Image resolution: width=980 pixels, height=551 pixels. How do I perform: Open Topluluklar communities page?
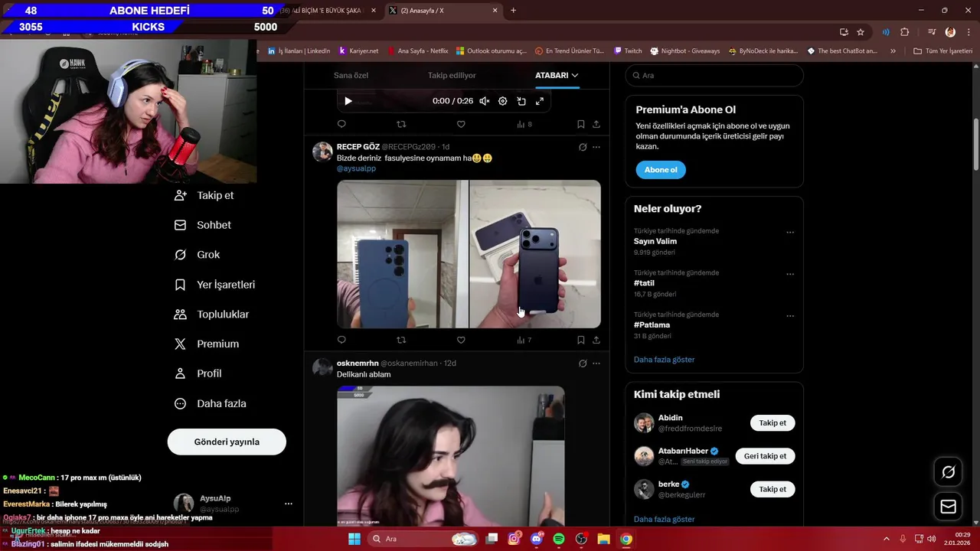click(x=211, y=315)
